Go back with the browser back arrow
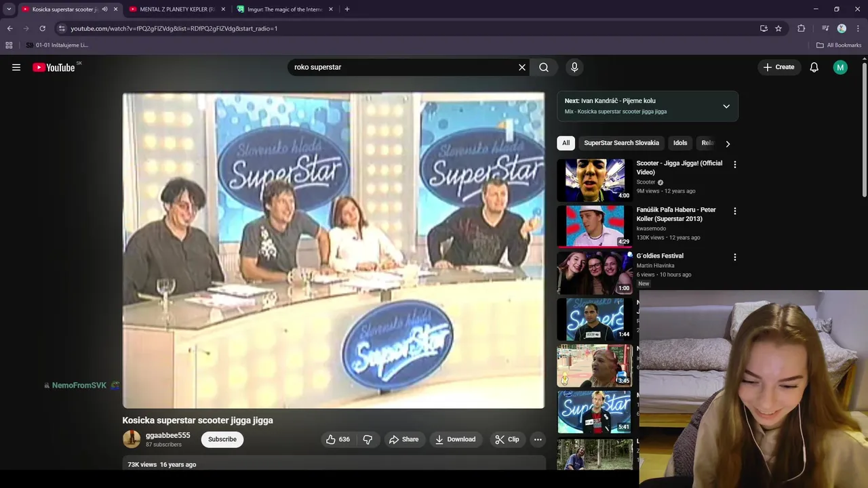This screenshot has width=868, height=488. 9,28
